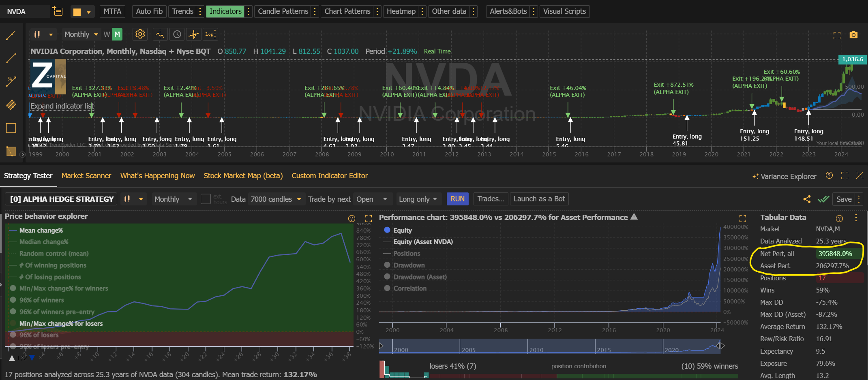Viewport: 868px width, 380px height.
Task: Select the trend line drawing tool
Action: [x=11, y=36]
